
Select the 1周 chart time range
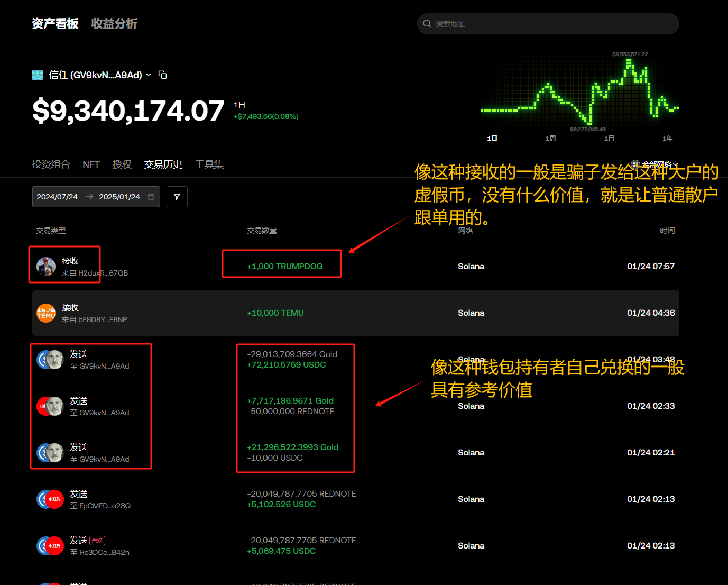tap(550, 139)
